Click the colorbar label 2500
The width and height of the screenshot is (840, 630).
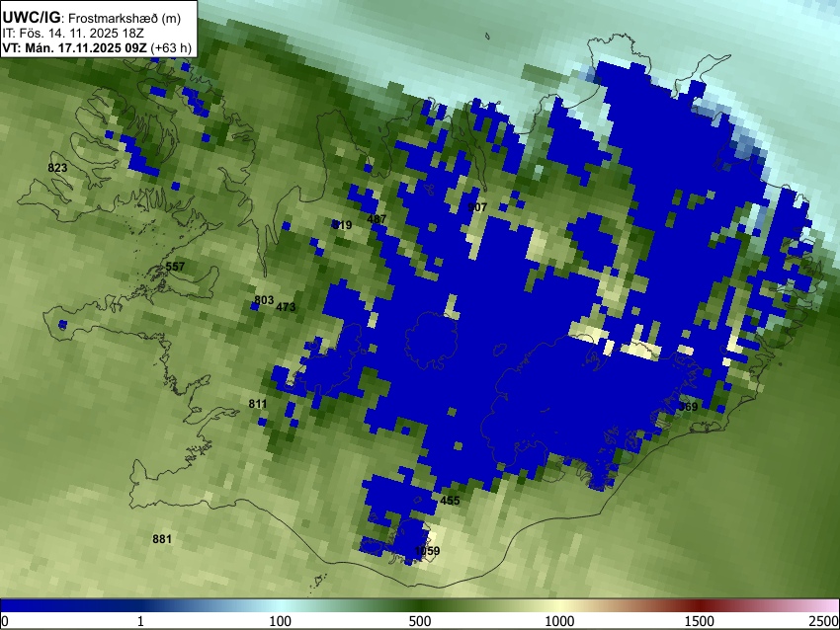(x=824, y=621)
